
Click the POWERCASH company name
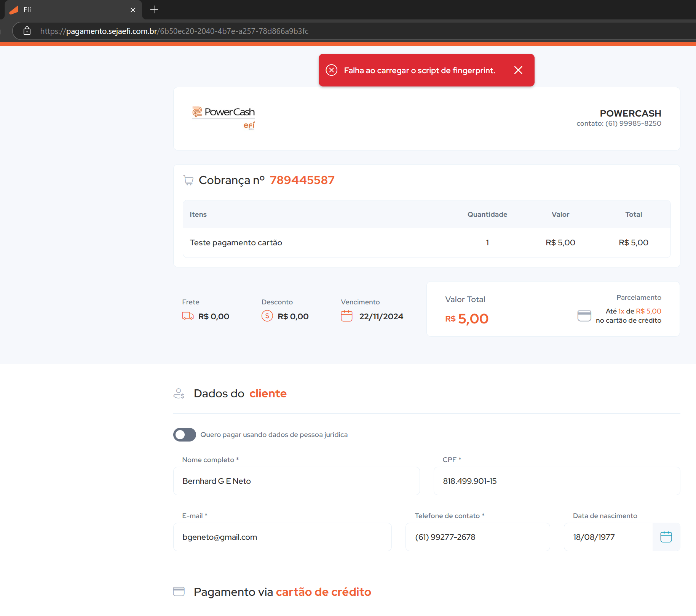point(630,113)
